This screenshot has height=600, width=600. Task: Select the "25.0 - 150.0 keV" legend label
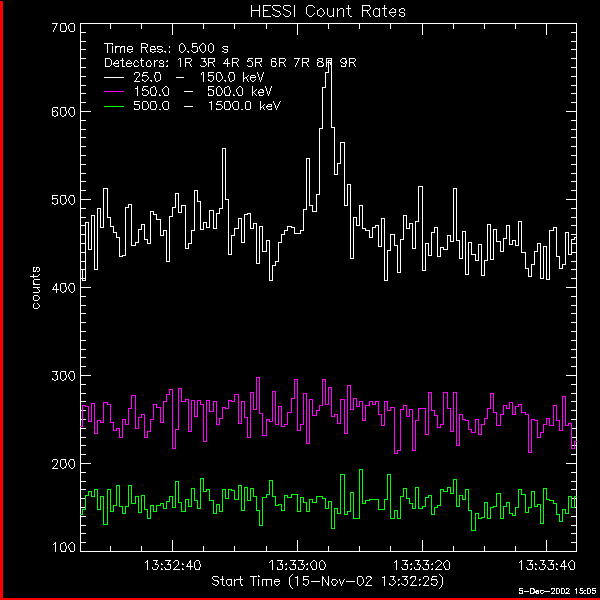click(198, 77)
